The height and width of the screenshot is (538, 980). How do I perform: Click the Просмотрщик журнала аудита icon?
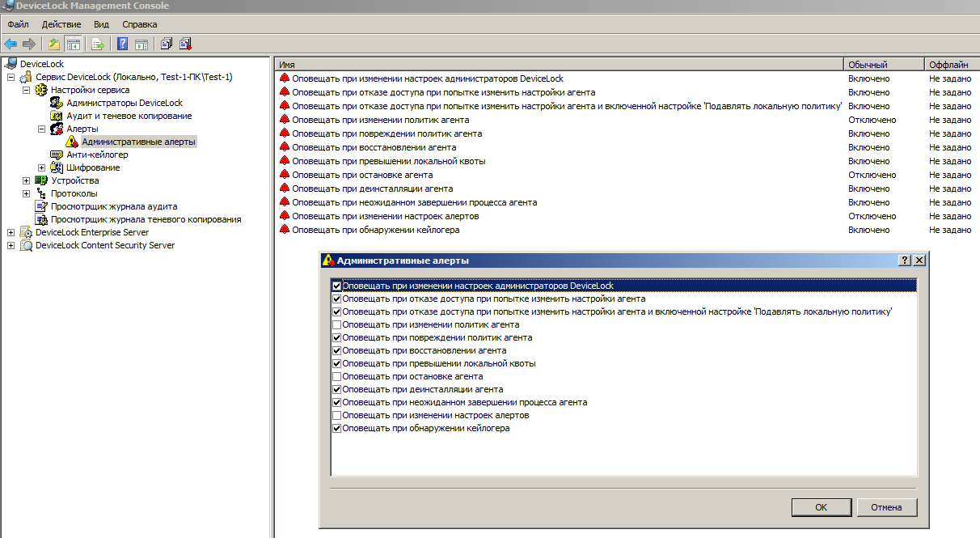[x=41, y=206]
